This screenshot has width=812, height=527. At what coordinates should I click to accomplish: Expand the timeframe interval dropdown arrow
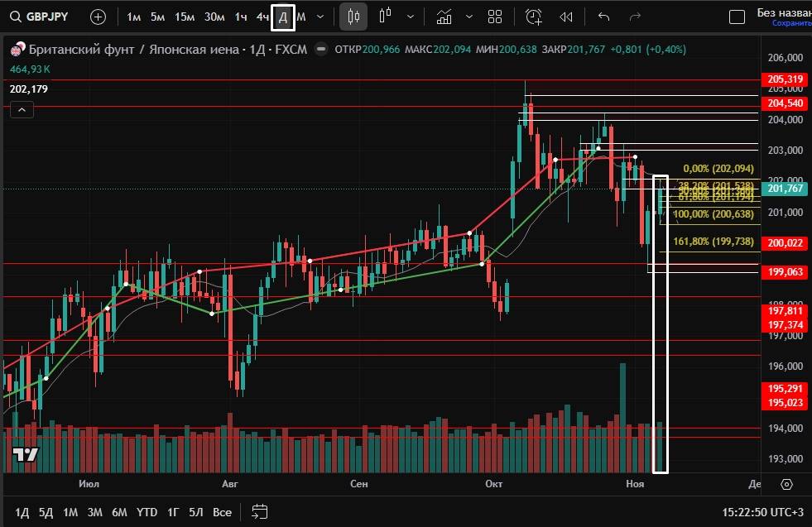(x=320, y=17)
